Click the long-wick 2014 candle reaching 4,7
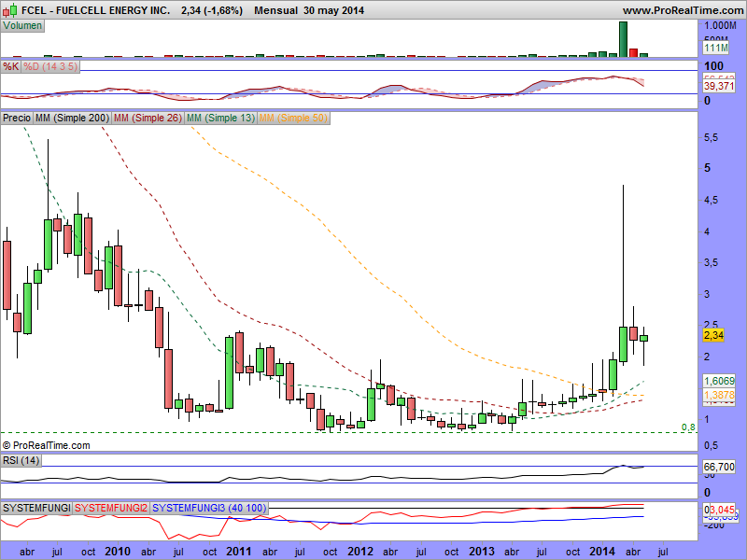747x560 pixels. (x=623, y=343)
